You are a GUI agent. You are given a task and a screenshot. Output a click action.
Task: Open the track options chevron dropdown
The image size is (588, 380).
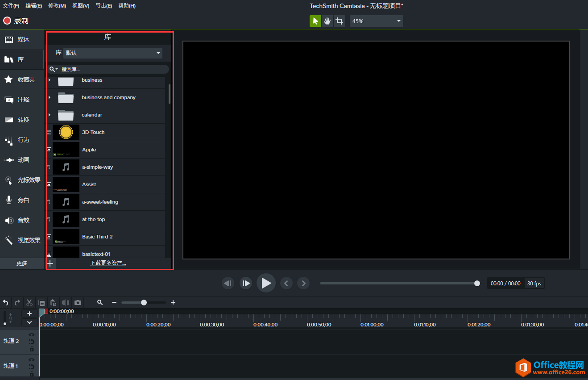point(29,322)
